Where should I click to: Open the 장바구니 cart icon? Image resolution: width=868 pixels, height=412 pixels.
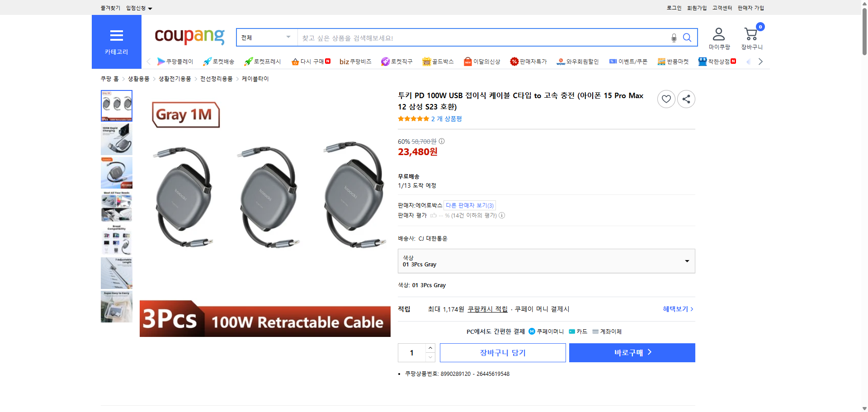(751, 33)
